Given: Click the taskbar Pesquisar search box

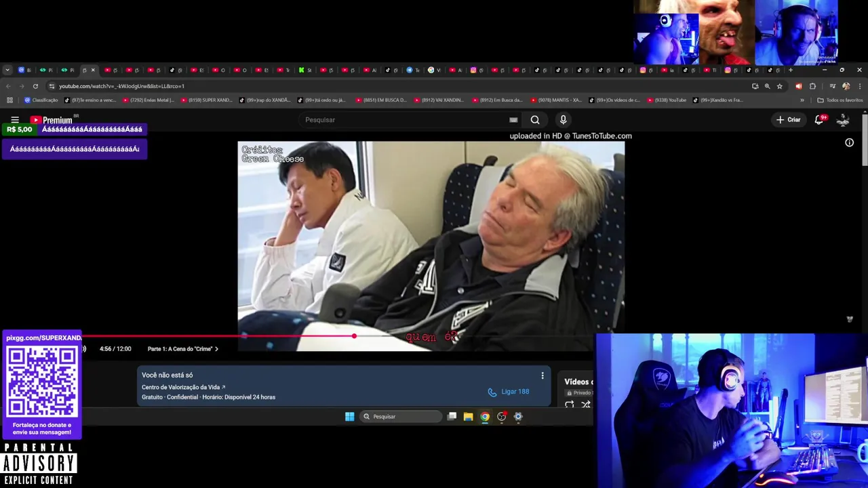Looking at the screenshot, I should click(x=401, y=417).
